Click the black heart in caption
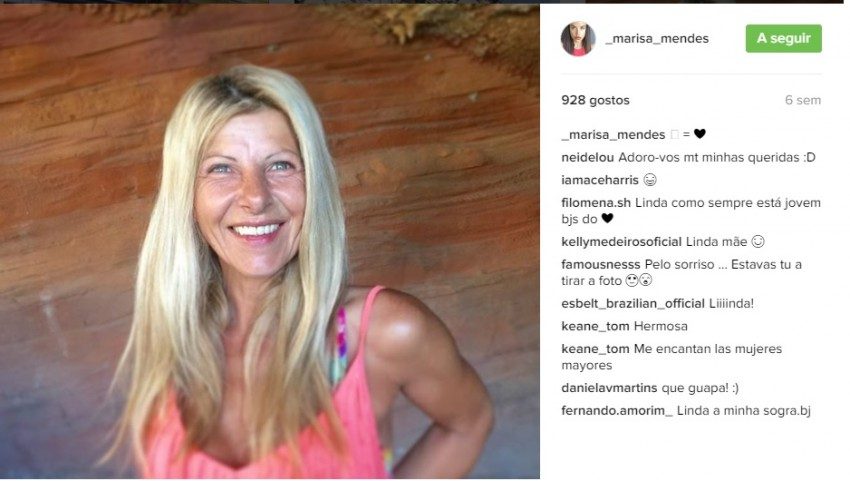The width and height of the screenshot is (850, 481). point(700,133)
